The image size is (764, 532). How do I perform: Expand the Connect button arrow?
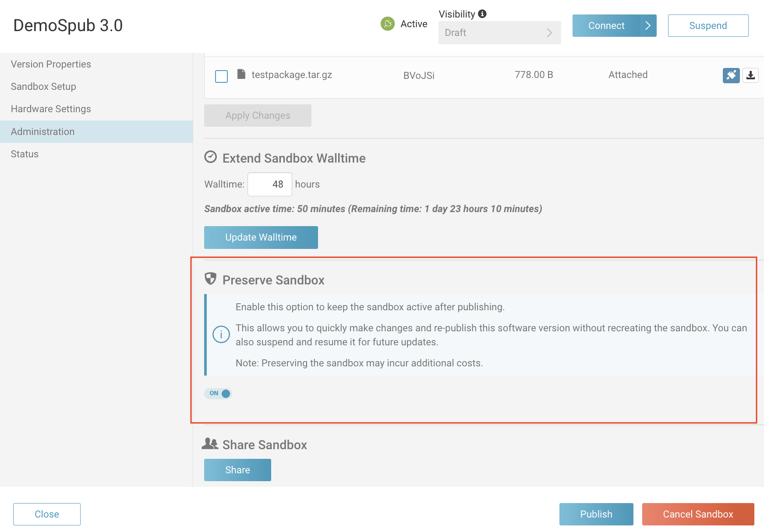pos(647,26)
